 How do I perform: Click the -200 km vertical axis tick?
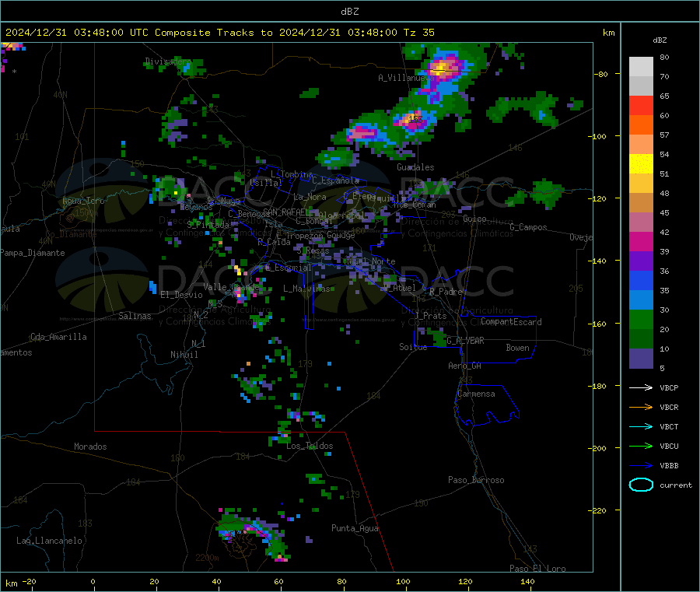[598, 448]
